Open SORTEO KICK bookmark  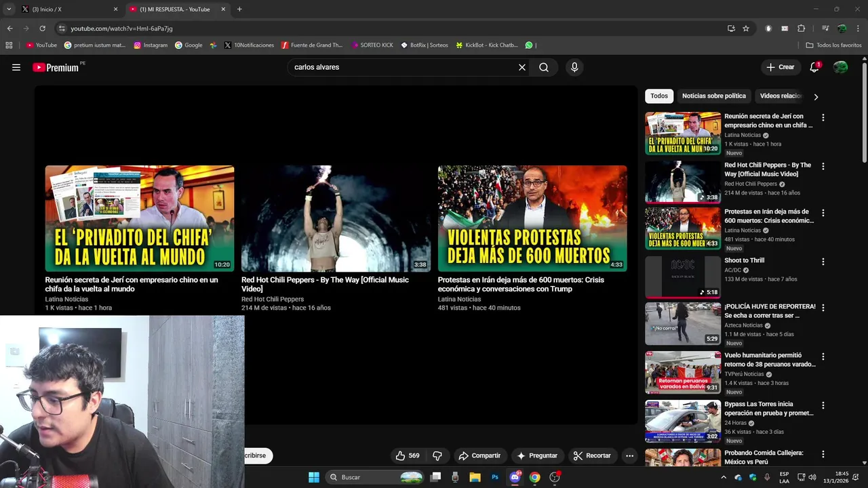tap(372, 45)
